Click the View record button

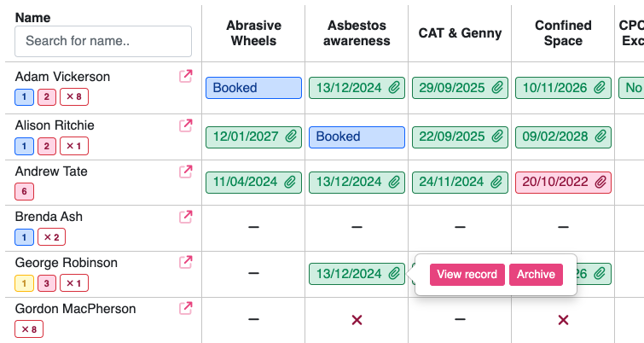[x=467, y=275]
